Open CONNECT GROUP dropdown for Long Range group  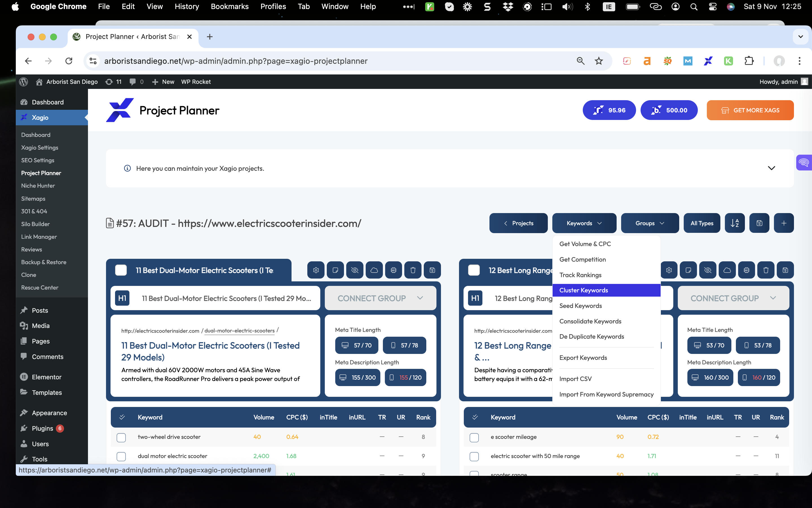pyautogui.click(x=734, y=298)
